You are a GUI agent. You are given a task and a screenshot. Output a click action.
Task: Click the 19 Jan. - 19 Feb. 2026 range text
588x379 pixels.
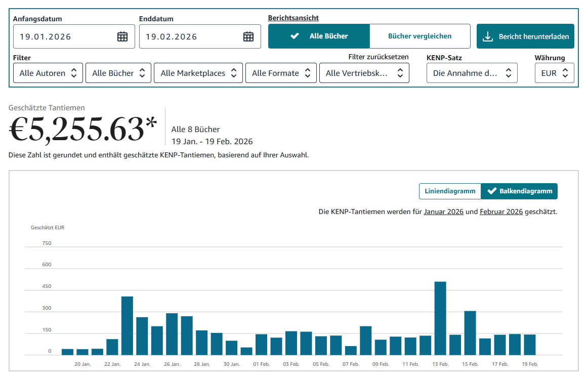click(x=212, y=142)
